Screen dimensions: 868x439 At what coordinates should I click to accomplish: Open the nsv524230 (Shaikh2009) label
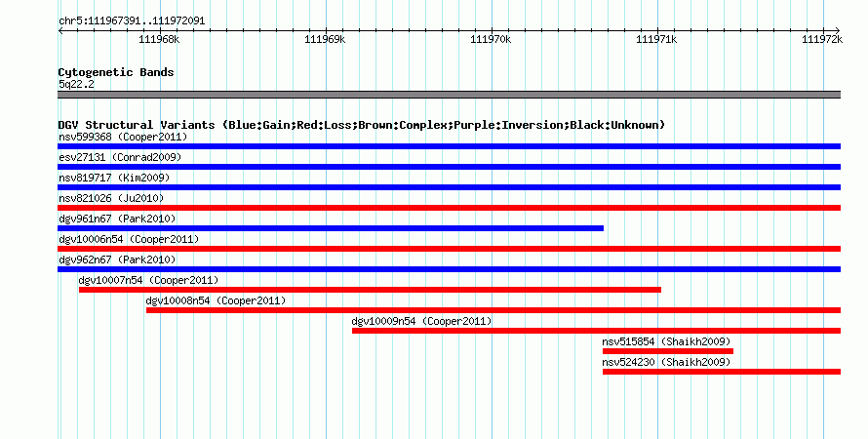[666, 362]
